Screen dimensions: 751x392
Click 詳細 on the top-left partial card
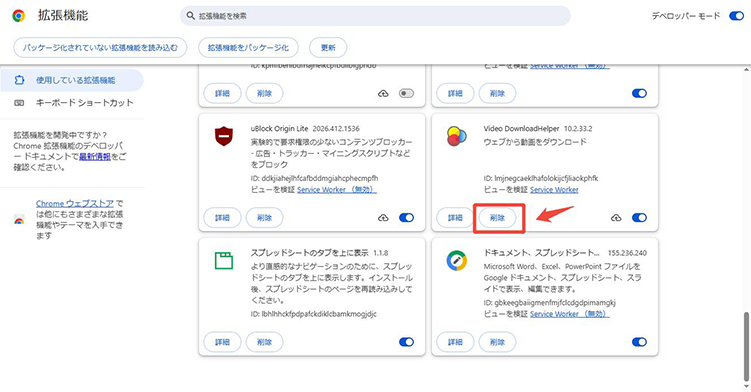coord(222,93)
